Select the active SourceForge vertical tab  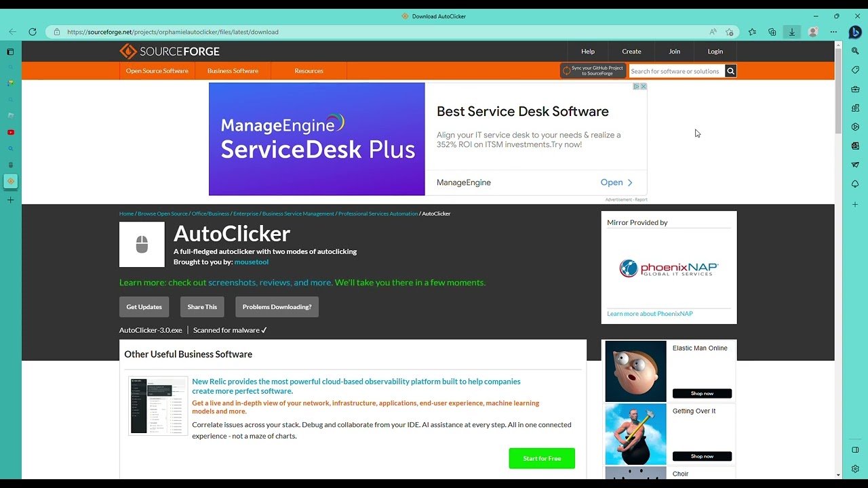[x=10, y=181]
